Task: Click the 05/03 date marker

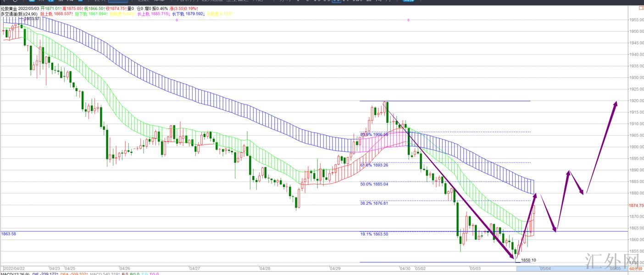Action: pyautogui.click(x=475, y=269)
